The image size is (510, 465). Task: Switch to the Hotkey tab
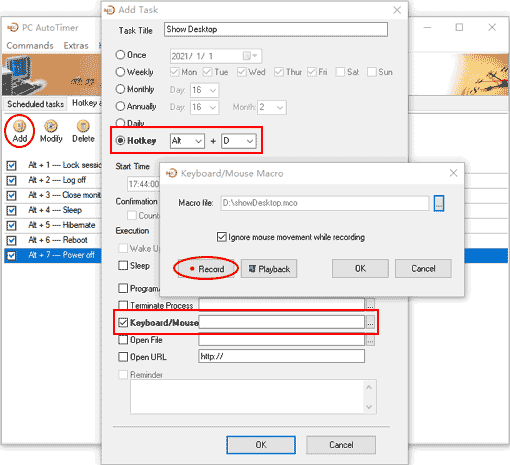85,103
